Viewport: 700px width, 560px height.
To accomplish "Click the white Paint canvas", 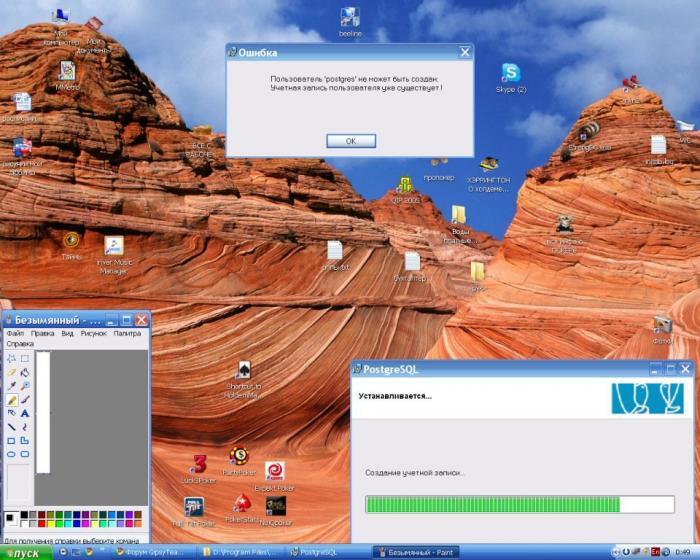I will pyautogui.click(x=43, y=412).
